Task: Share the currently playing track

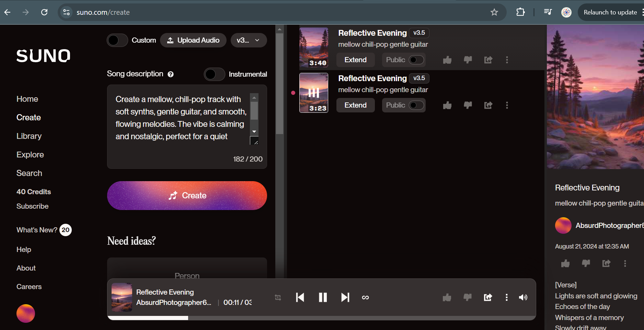Action: [x=487, y=297]
